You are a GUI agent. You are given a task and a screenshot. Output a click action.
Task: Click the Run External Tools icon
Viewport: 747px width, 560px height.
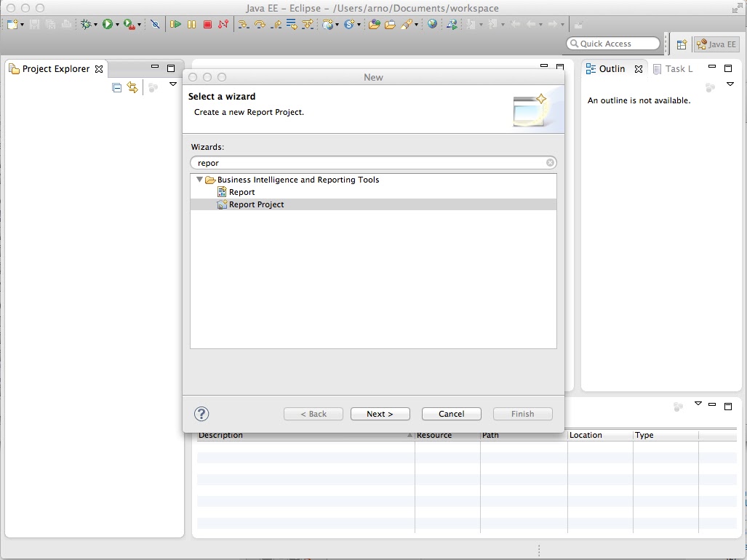click(x=129, y=24)
